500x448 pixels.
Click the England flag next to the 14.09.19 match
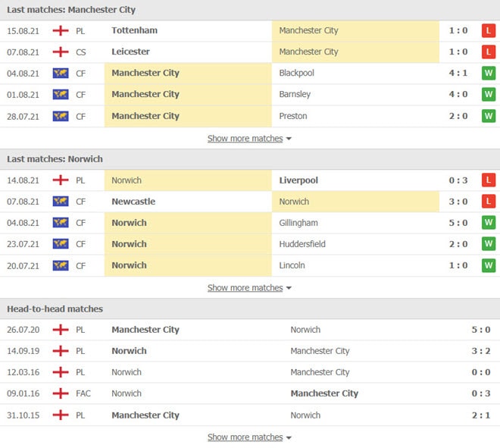[x=61, y=351]
